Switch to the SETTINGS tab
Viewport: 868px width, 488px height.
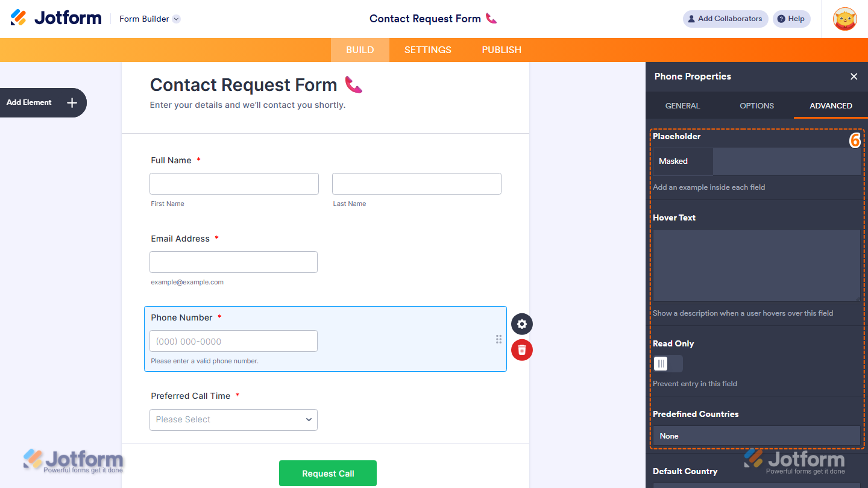(427, 50)
